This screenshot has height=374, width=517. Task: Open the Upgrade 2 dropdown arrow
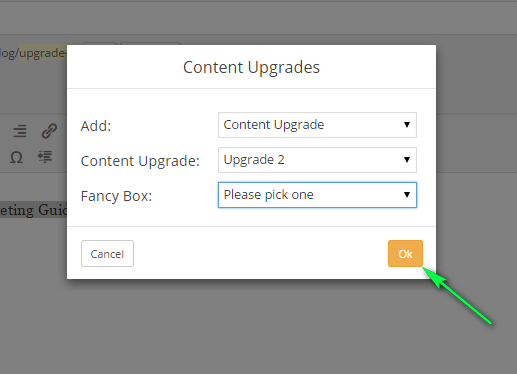[x=407, y=160]
